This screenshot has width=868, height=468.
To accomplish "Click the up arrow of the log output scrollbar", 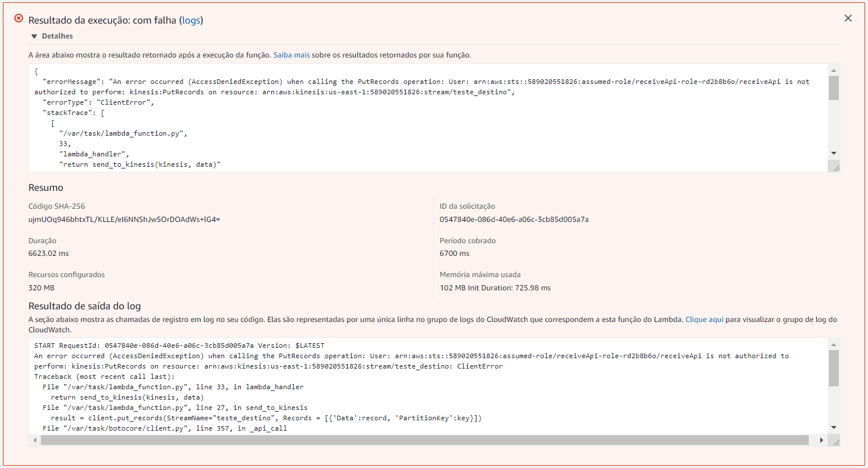I will tap(834, 344).
